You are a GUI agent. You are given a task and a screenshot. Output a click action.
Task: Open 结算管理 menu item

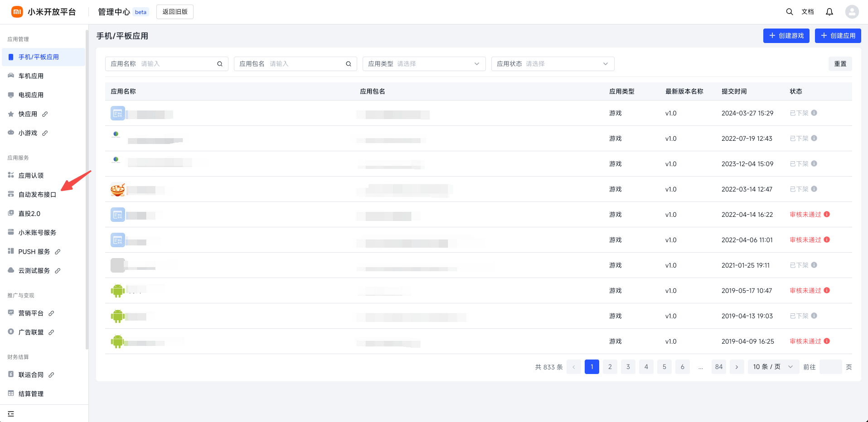pos(43,394)
